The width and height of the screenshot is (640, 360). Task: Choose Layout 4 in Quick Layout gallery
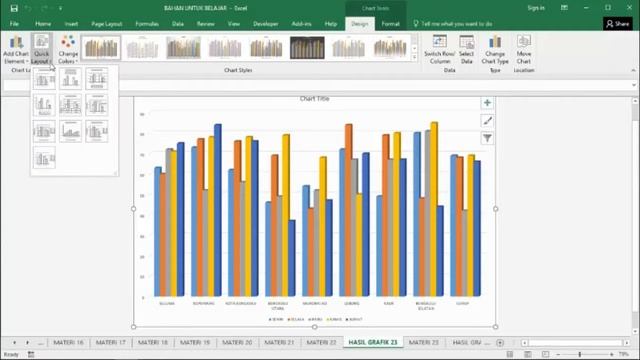pyautogui.click(x=44, y=105)
